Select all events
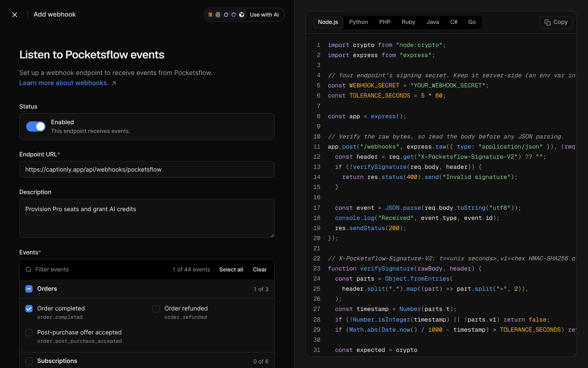The width and height of the screenshot is (588, 368). coord(231,269)
